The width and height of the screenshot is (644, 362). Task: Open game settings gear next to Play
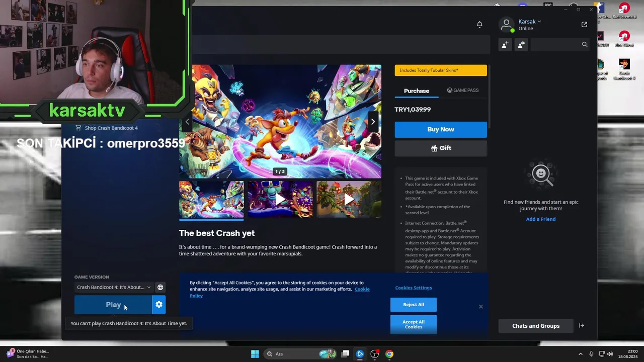coord(159,305)
